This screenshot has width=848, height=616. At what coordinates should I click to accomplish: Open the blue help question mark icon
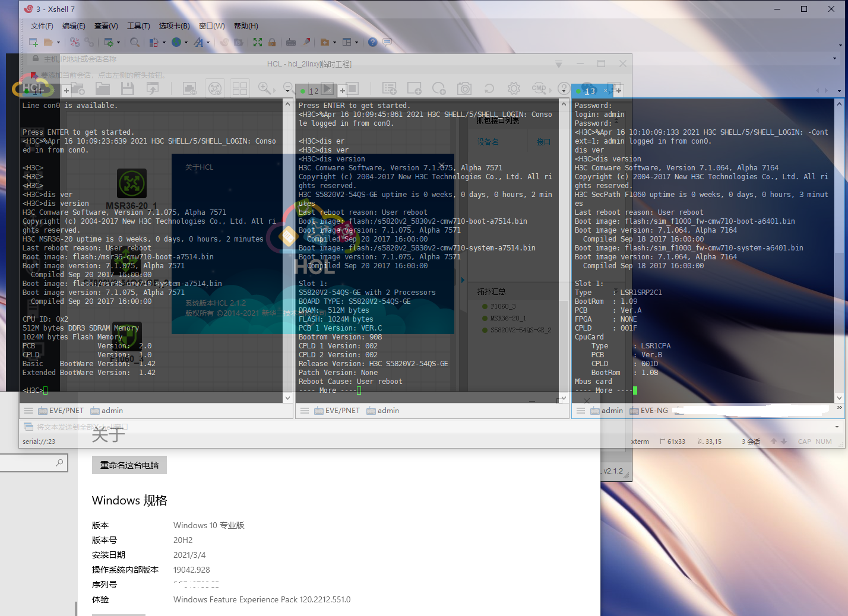(x=372, y=42)
